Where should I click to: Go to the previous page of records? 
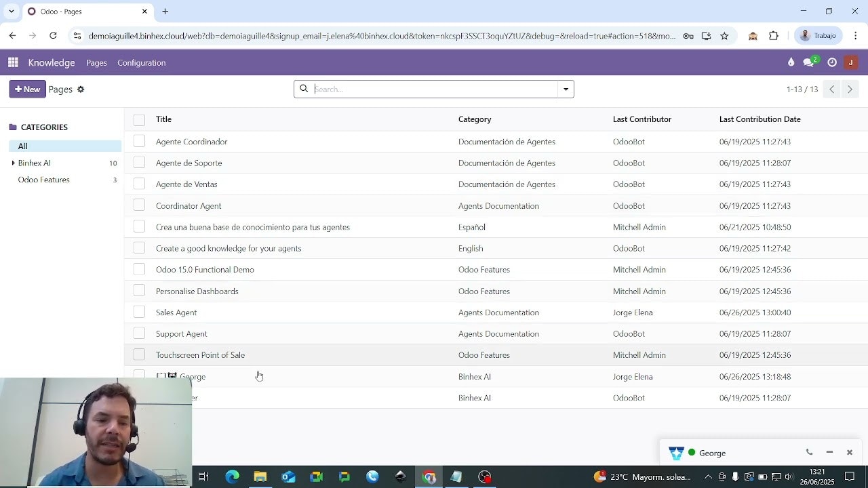click(831, 89)
